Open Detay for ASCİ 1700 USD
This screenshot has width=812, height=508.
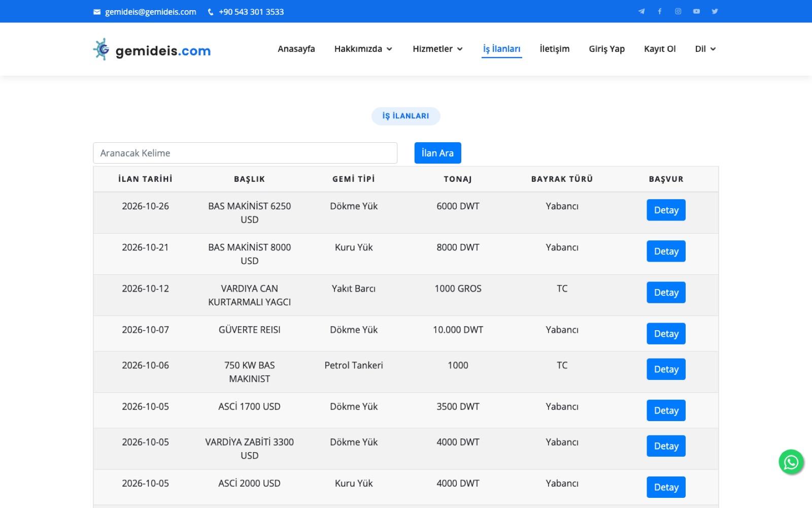(666, 410)
